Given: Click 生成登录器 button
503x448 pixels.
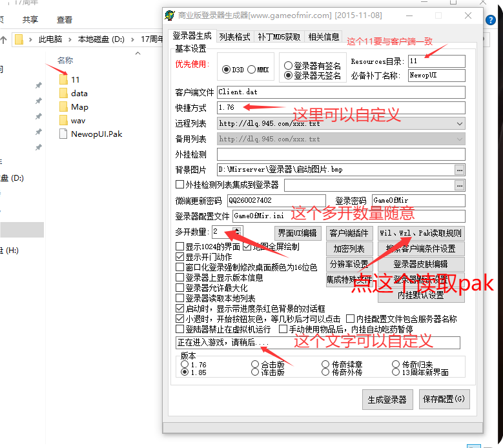Looking at the screenshot, I should (x=387, y=400).
